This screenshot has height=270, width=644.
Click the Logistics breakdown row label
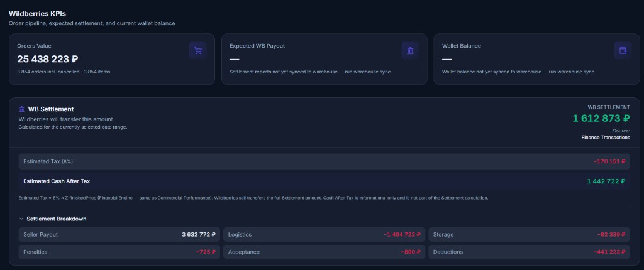(240, 235)
